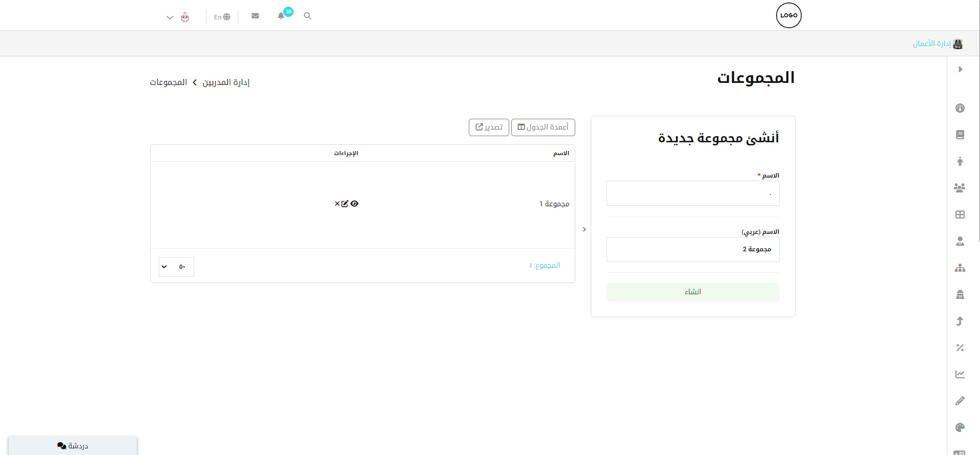Click the search magnifier icon
The height and width of the screenshot is (455, 980).
307,16
